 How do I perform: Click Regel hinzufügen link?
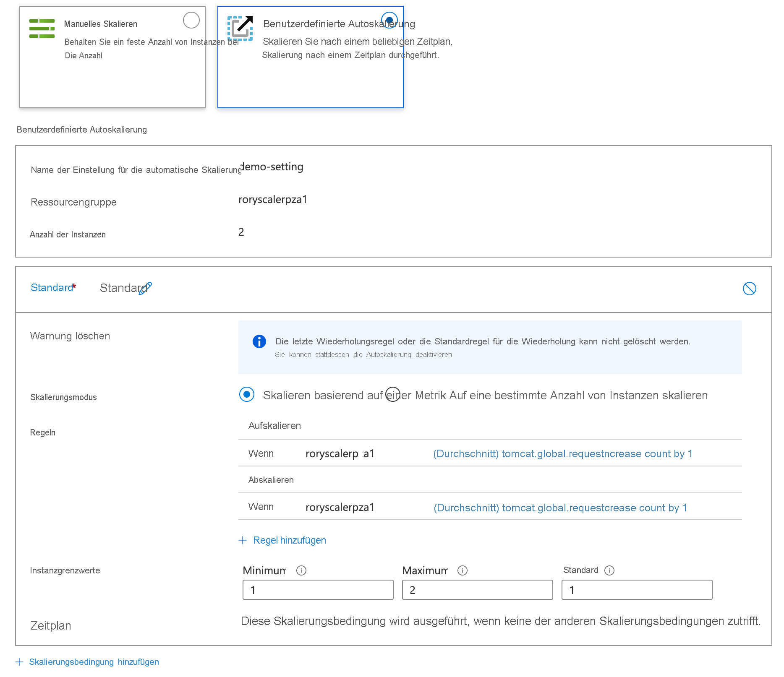289,540
